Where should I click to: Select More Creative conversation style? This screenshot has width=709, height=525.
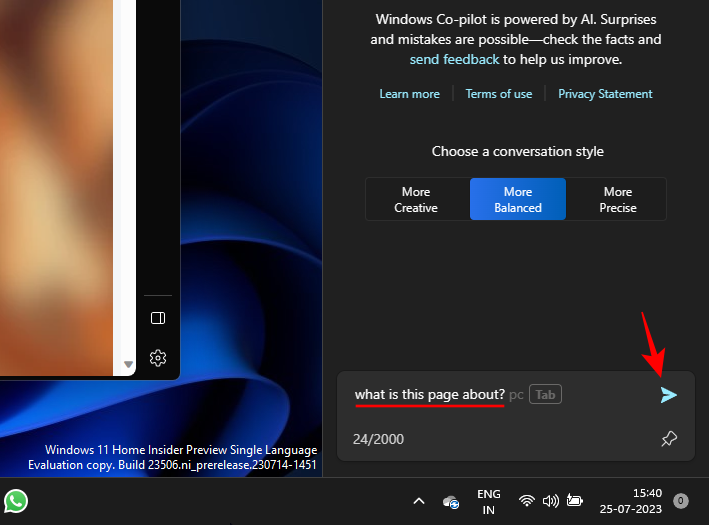416,199
